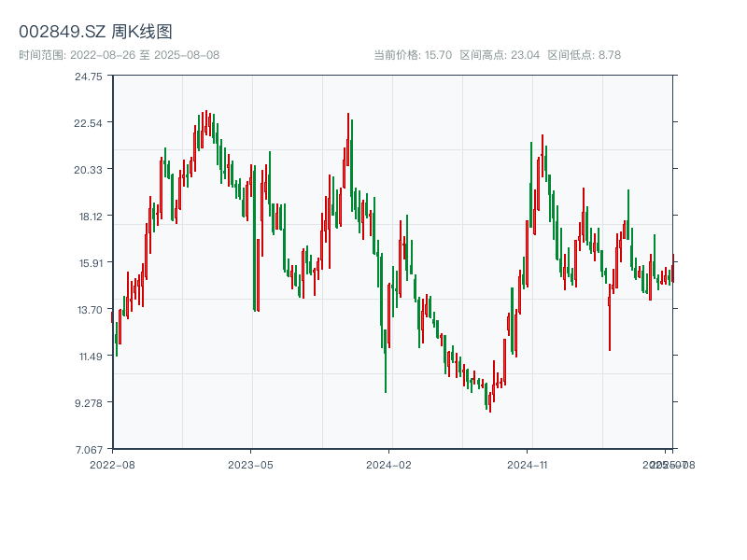Select y-axis label 7.067

[x=89, y=450]
